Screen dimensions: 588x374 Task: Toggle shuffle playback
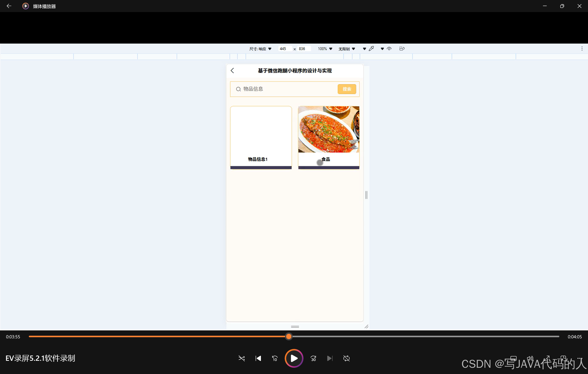click(241, 358)
